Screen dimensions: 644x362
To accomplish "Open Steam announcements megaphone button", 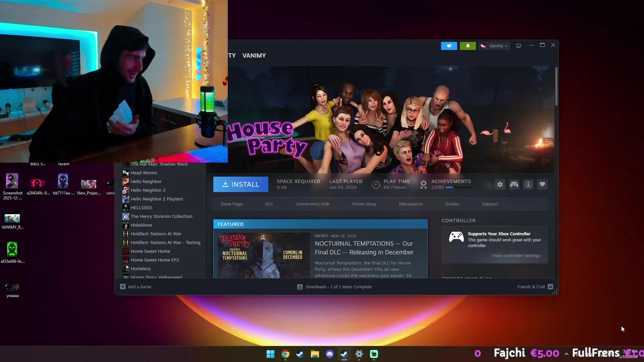I will pyautogui.click(x=449, y=46).
